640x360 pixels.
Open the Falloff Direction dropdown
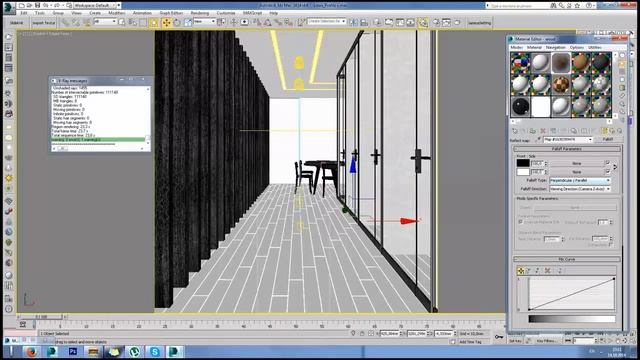pos(580,189)
